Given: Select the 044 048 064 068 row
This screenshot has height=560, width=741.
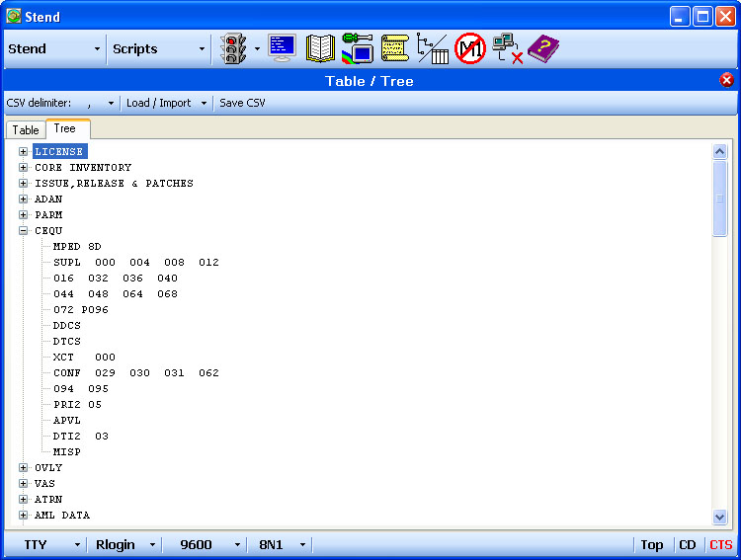Looking at the screenshot, I should [x=116, y=294].
